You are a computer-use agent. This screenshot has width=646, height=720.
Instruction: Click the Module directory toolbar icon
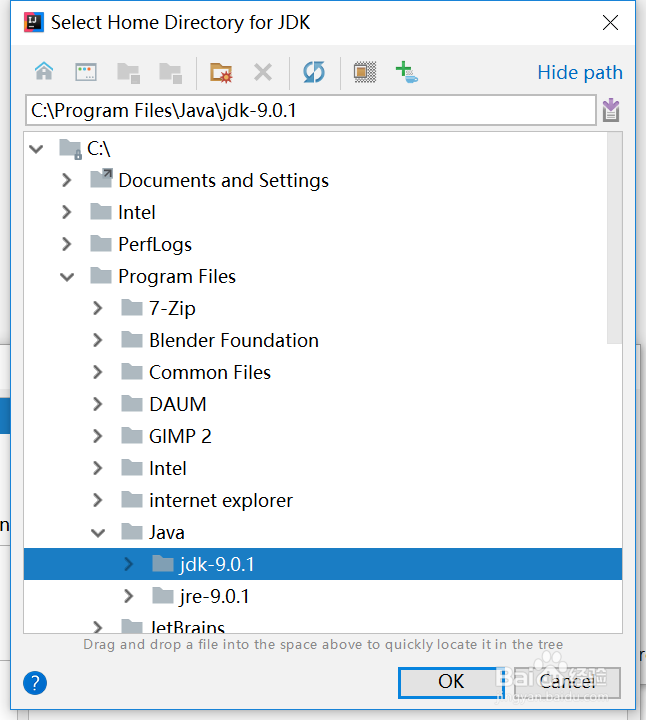(170, 73)
